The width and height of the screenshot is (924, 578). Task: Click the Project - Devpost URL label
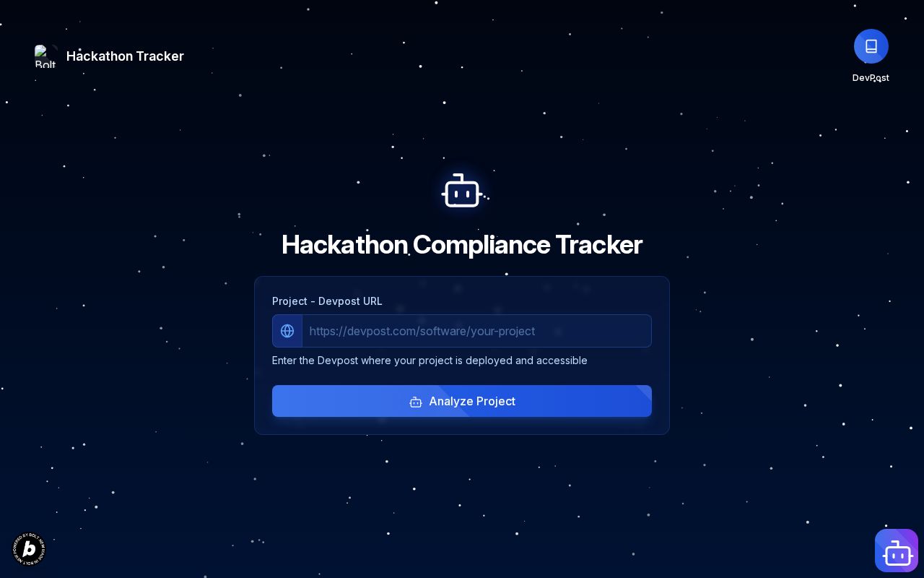pyautogui.click(x=327, y=301)
